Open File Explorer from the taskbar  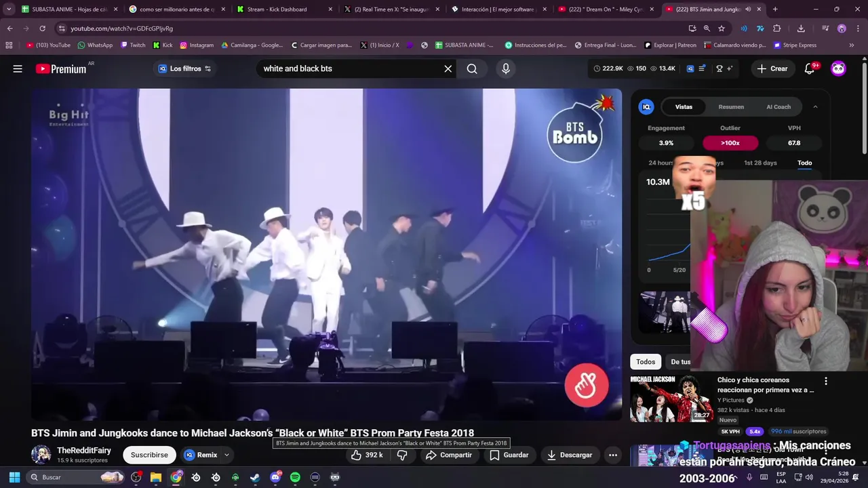click(x=156, y=477)
